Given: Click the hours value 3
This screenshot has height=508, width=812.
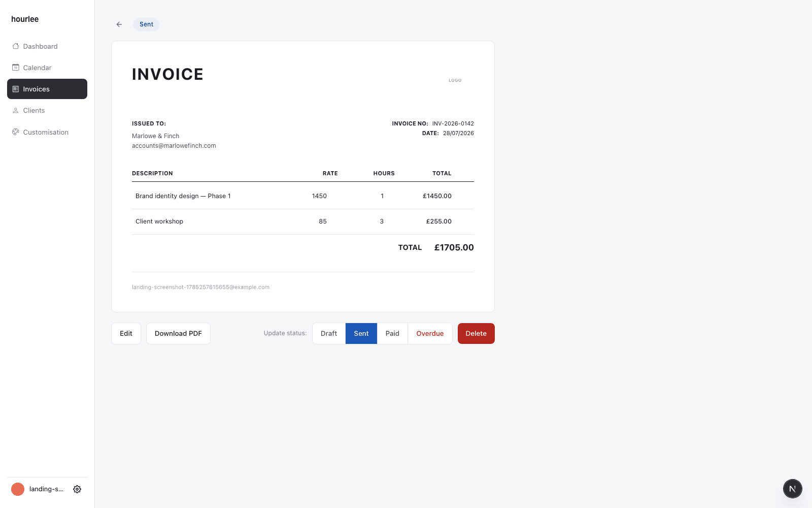Looking at the screenshot, I should click(382, 221).
